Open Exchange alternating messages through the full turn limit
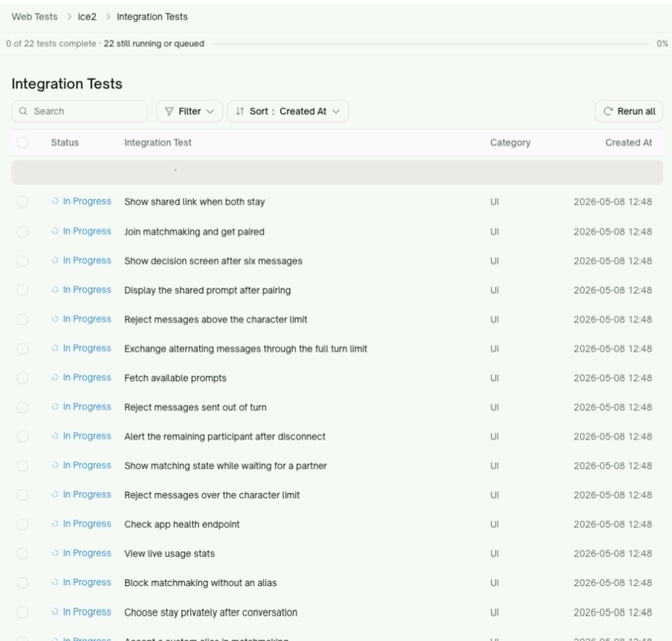The height and width of the screenshot is (641, 672). [246, 349]
